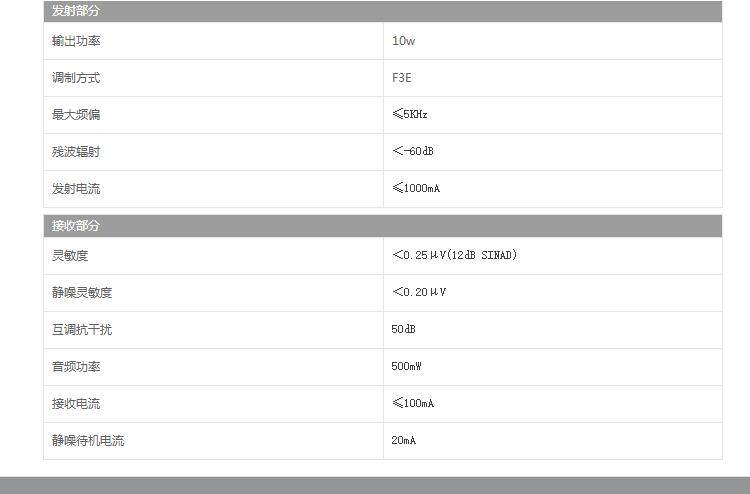This screenshot has width=750, height=494.
Task: Click the ≤5KHz deviation value
Action: click(x=410, y=115)
